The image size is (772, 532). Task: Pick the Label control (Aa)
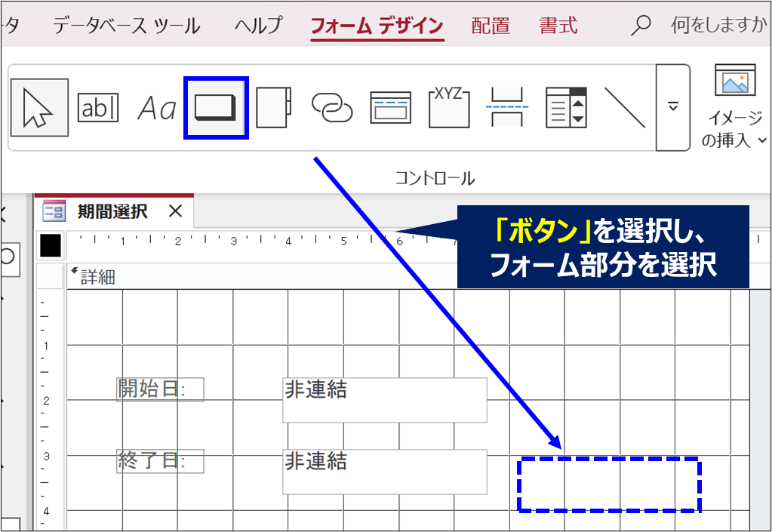point(156,109)
